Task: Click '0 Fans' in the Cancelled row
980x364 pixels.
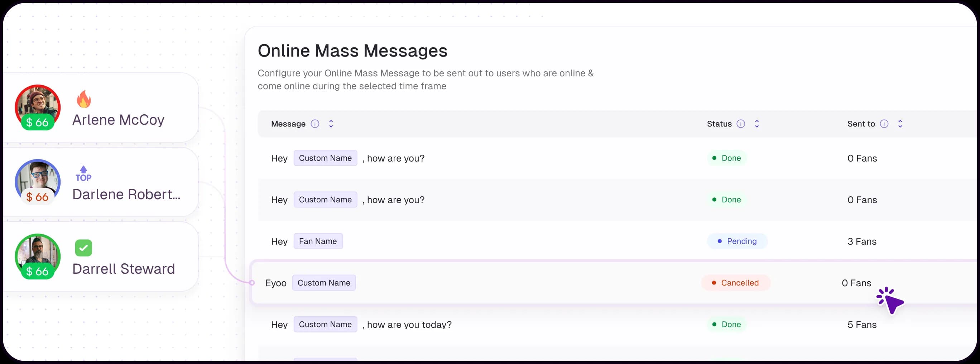Action: click(x=856, y=283)
